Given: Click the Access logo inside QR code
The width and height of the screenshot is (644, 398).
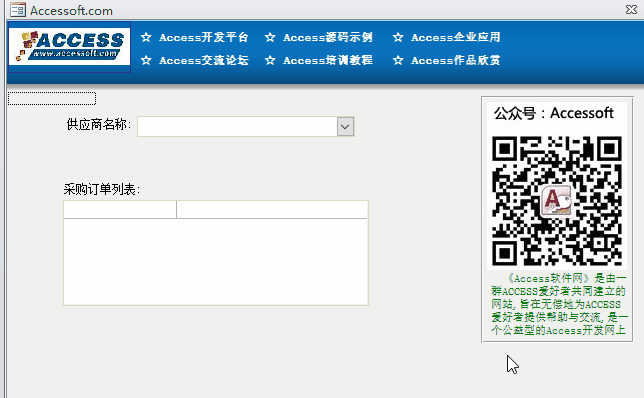Looking at the screenshot, I should coord(556,201).
